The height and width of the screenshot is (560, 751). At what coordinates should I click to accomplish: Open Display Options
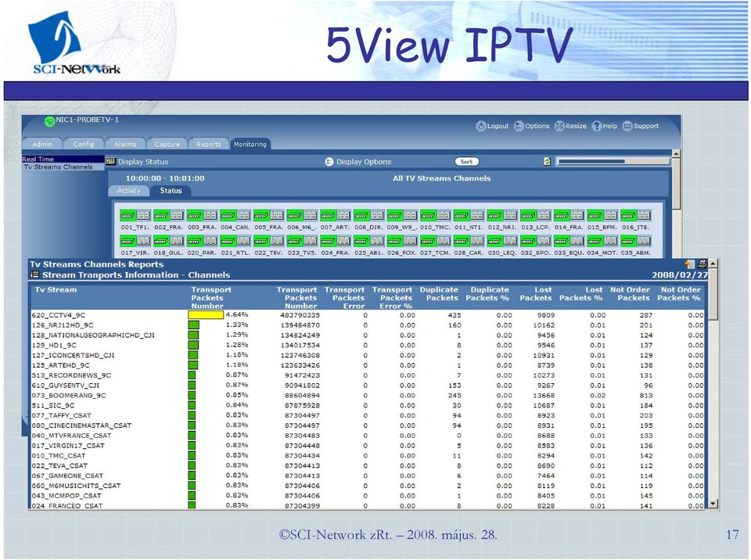[358, 162]
